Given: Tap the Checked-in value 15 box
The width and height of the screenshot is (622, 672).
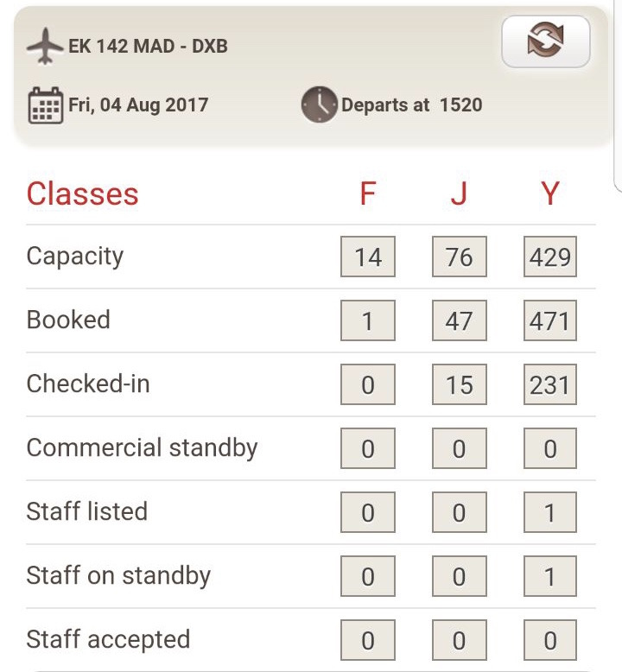Looking at the screenshot, I should pyautogui.click(x=459, y=384).
